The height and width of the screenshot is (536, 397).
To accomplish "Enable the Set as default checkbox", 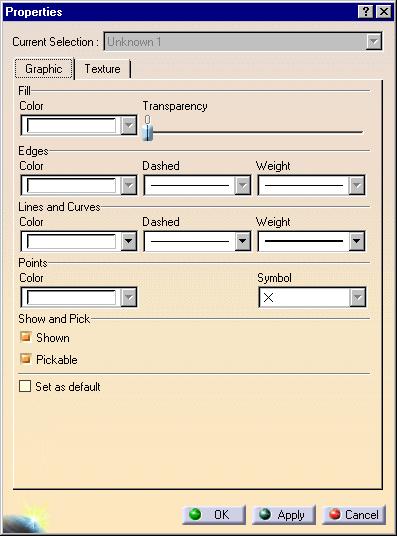I will tap(25, 386).
